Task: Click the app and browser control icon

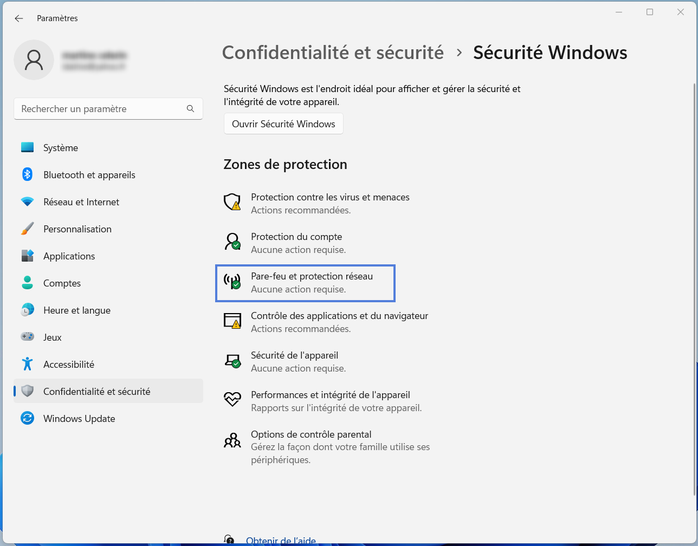Action: point(232,321)
